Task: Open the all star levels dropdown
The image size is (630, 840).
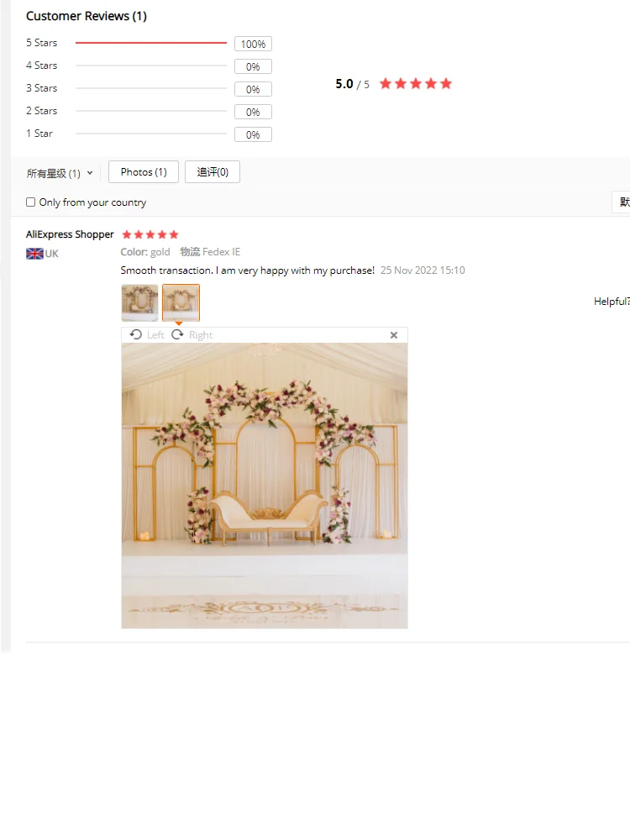Action: [x=60, y=173]
